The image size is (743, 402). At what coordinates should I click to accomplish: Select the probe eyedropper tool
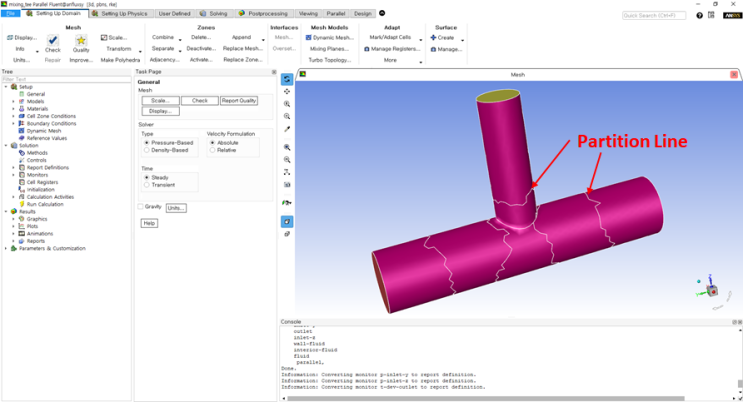click(287, 129)
